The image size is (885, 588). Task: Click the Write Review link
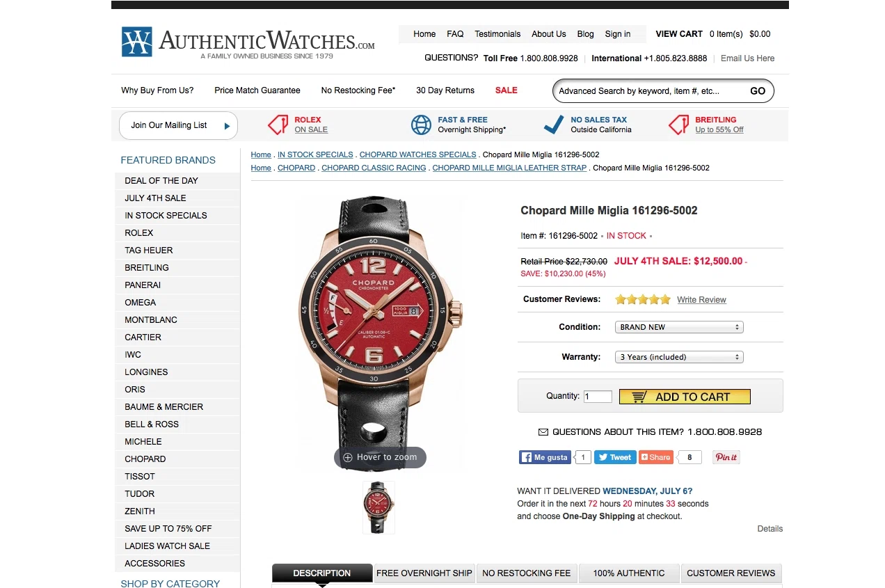(701, 300)
